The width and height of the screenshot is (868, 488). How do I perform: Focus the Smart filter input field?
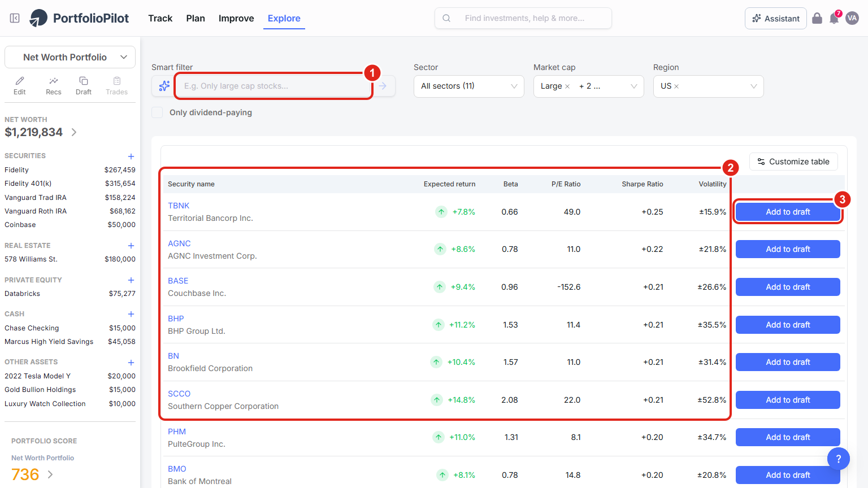(274, 86)
